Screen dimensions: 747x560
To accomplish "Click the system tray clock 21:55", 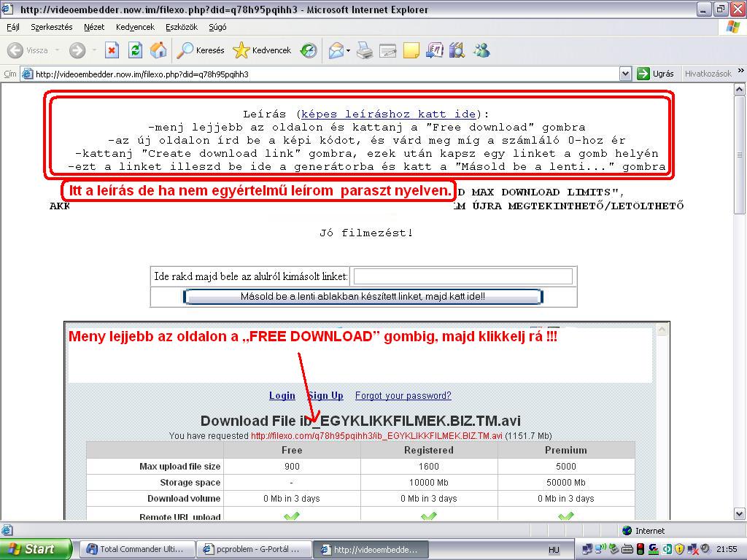I will click(727, 549).
